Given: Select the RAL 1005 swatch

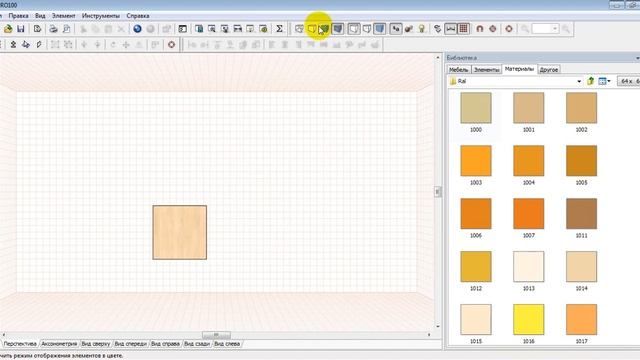Looking at the screenshot, I should (x=581, y=161).
